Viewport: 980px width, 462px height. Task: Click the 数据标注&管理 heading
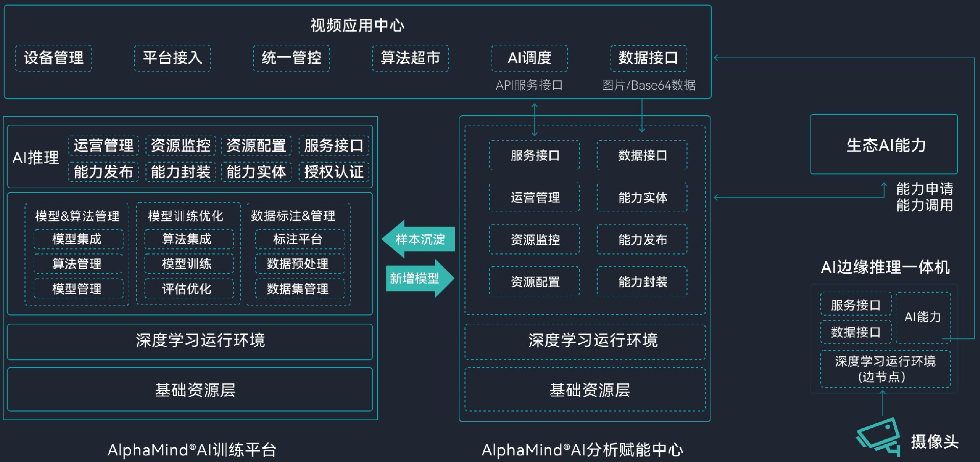point(293,216)
